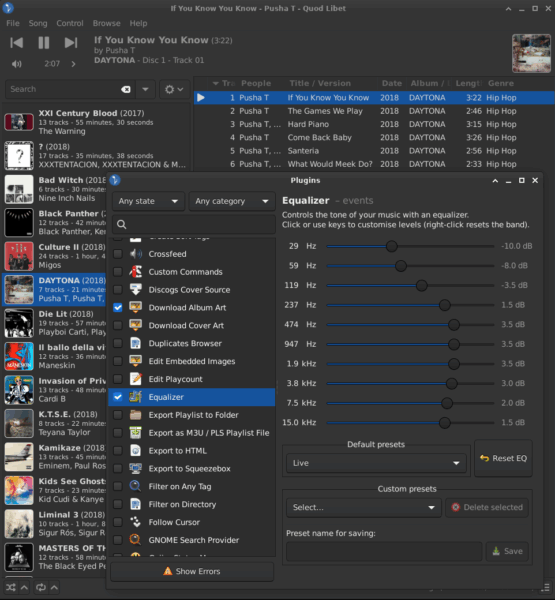Click the Custom Commands plugin icon
The height and width of the screenshot is (600, 555).
(x=135, y=272)
